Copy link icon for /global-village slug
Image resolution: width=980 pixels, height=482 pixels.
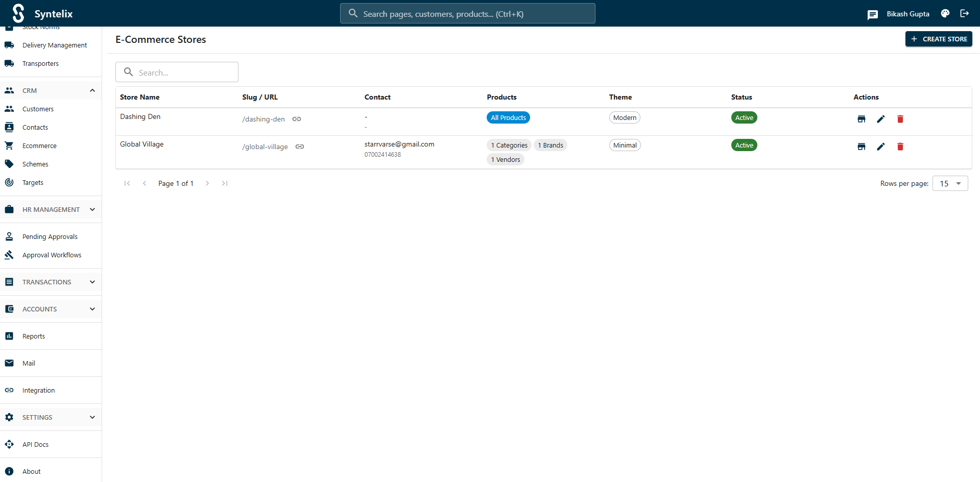pyautogui.click(x=300, y=147)
